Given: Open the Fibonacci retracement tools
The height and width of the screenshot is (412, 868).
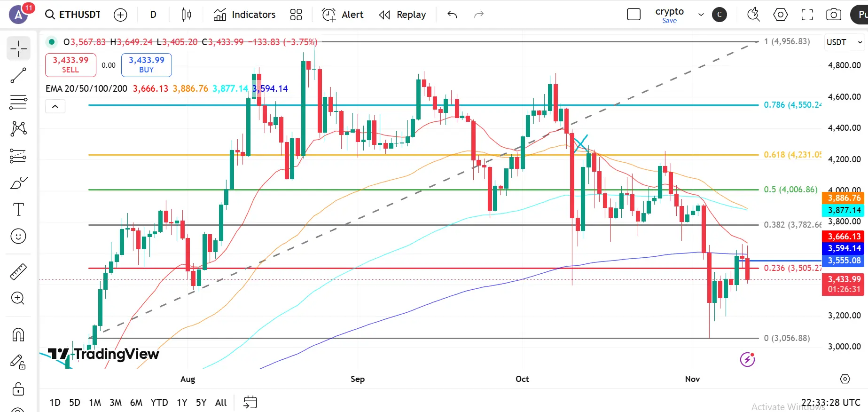Looking at the screenshot, I should (18, 102).
